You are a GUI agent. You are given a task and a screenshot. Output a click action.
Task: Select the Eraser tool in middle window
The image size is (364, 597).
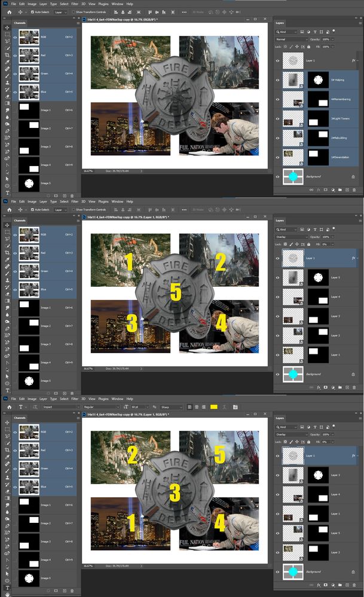[x=7, y=294]
